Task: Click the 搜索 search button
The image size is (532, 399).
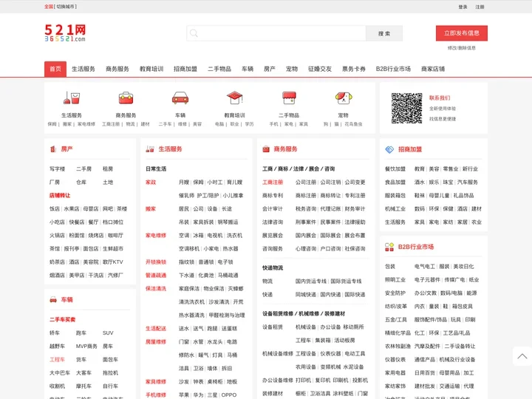Action: tap(384, 33)
